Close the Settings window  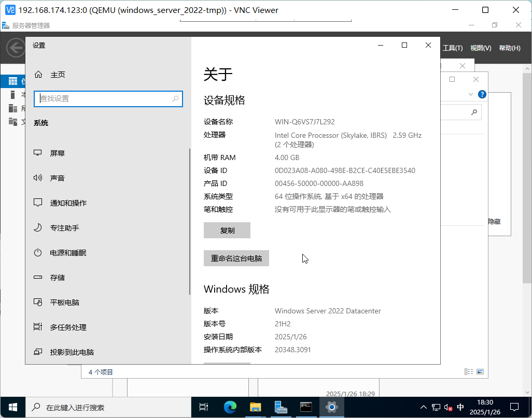(428, 45)
